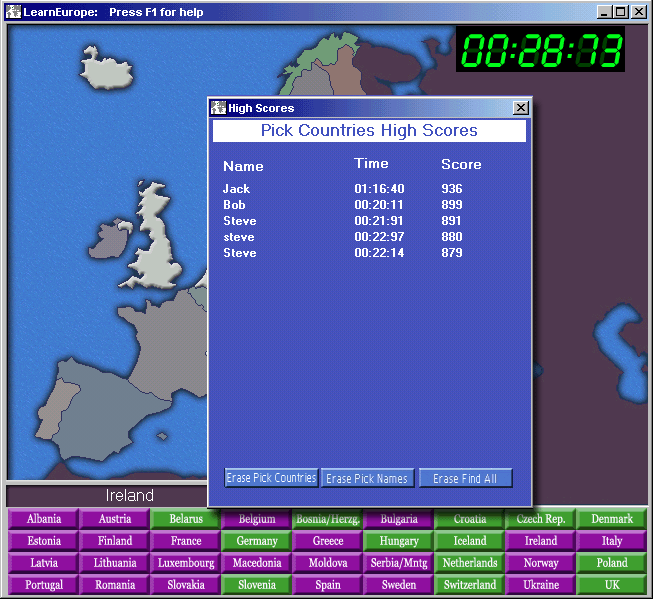Screen dimensions: 653x599
Task: Click the Finland button
Action: click(115, 541)
